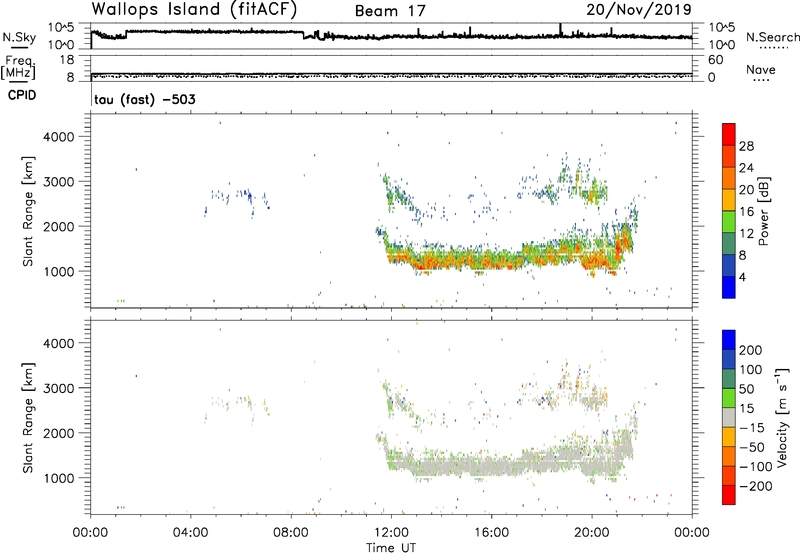The width and height of the screenshot is (800, 554).
Task: Click the "100" velocity colorbar value
Action: pos(751,369)
